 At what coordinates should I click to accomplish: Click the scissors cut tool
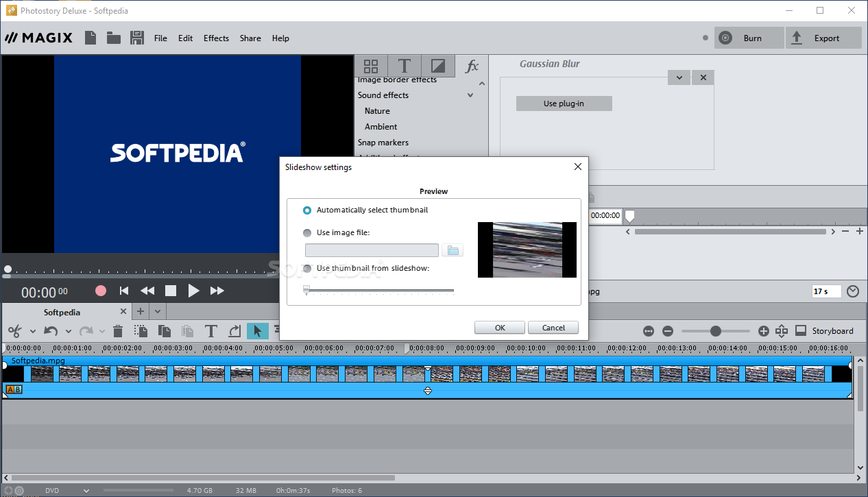pyautogui.click(x=14, y=331)
